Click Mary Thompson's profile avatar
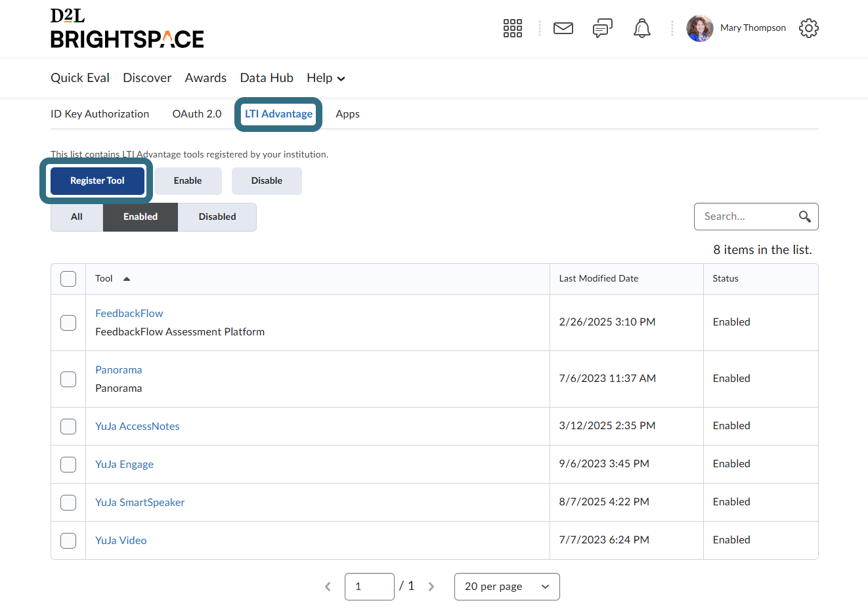 click(700, 28)
